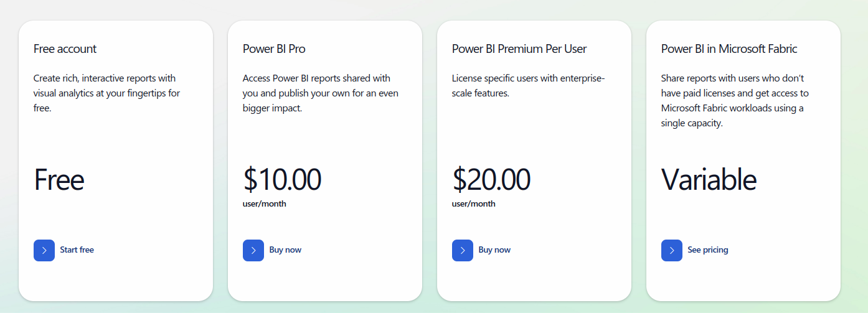Open the See pricing link

(x=708, y=250)
